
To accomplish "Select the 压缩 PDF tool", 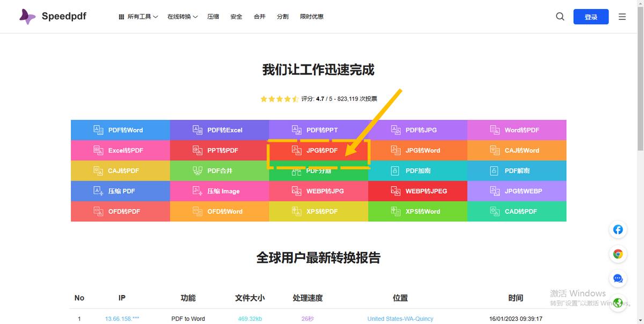I will pyautogui.click(x=120, y=191).
